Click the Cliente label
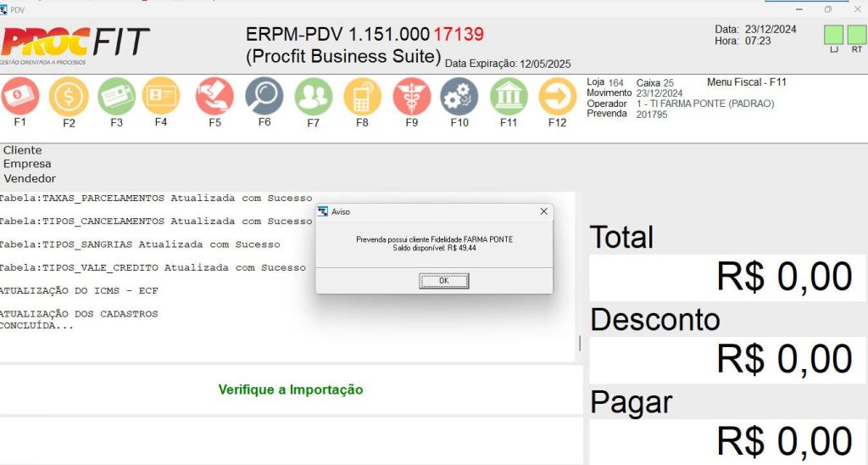 pos(22,150)
